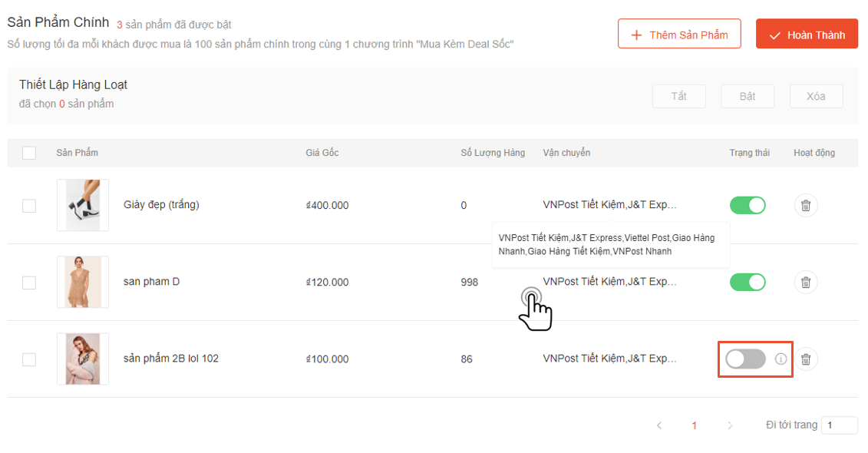Toggle status off for Giày đẹp (trắng)
The image size is (868, 453).
748,205
